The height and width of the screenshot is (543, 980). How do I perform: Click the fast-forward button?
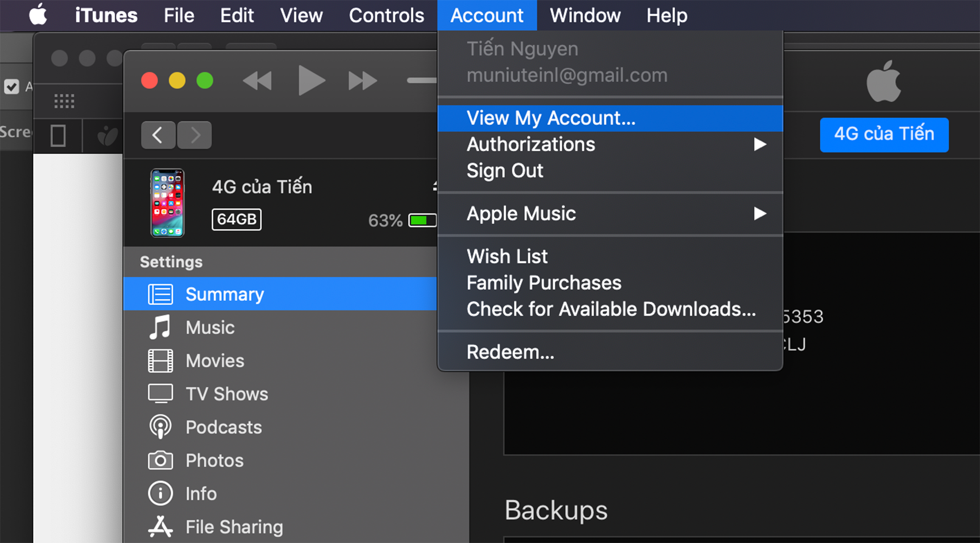click(363, 81)
